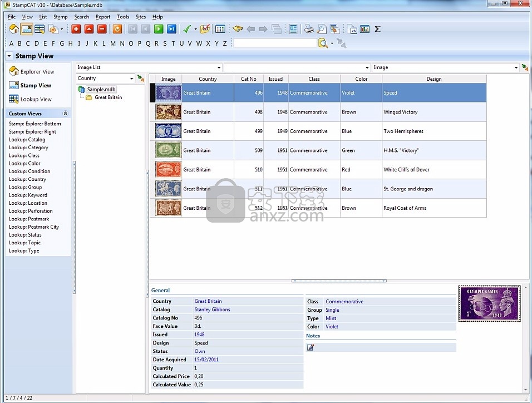Open the empty middle combo box

pos(297,67)
